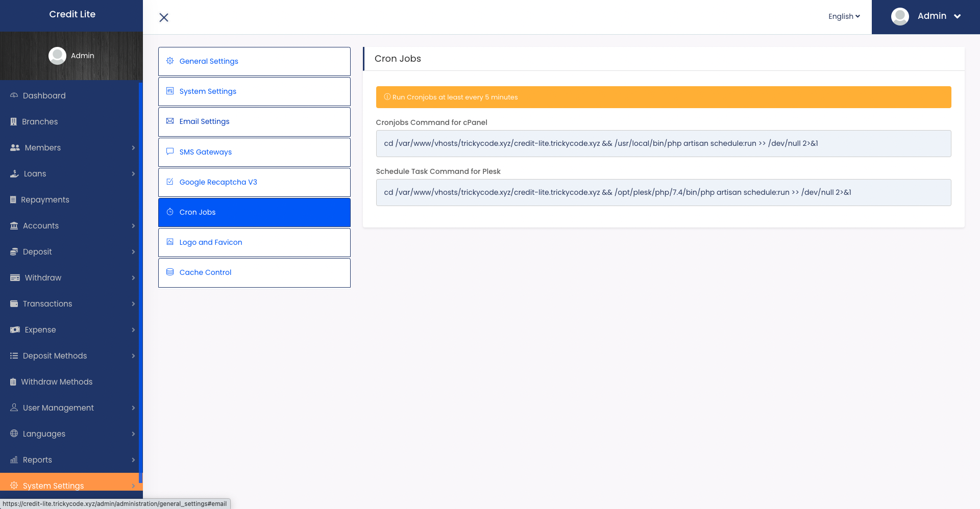Click the Members people icon
The height and width of the screenshot is (509, 980).
(15, 147)
